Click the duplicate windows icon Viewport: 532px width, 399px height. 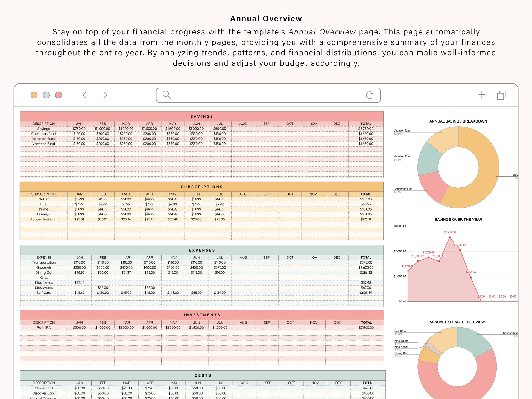tap(501, 95)
